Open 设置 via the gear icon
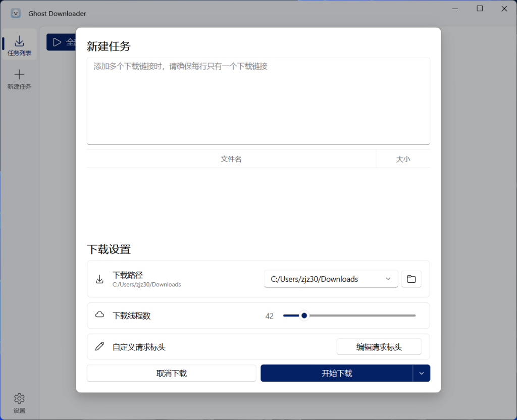The height and width of the screenshot is (420, 517). [x=19, y=399]
